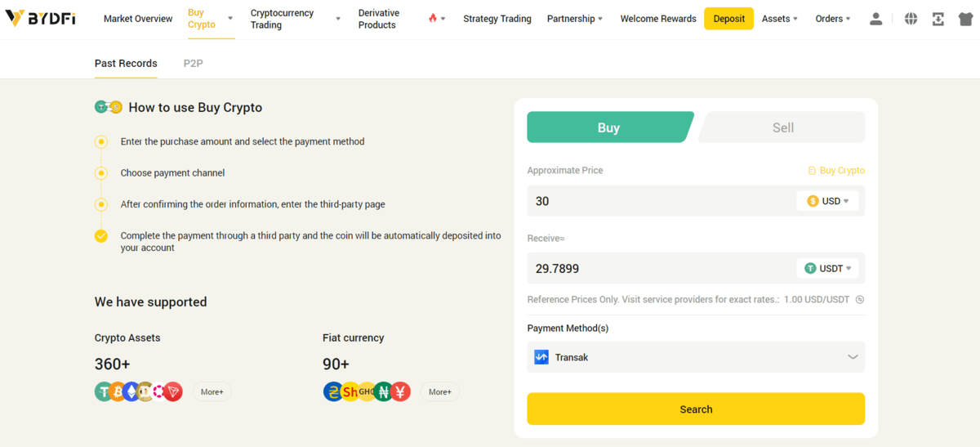Open the USDT coin dropdown
The height and width of the screenshot is (447, 980).
pyautogui.click(x=827, y=268)
